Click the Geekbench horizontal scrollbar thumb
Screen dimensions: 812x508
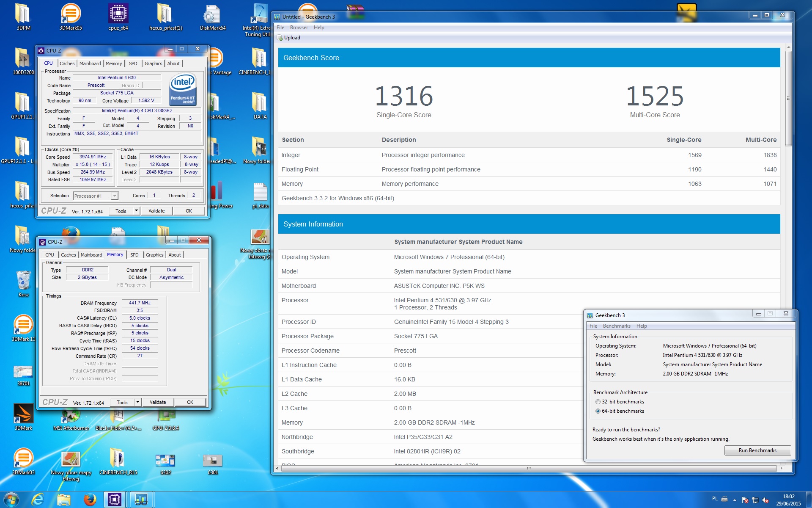coord(528,468)
